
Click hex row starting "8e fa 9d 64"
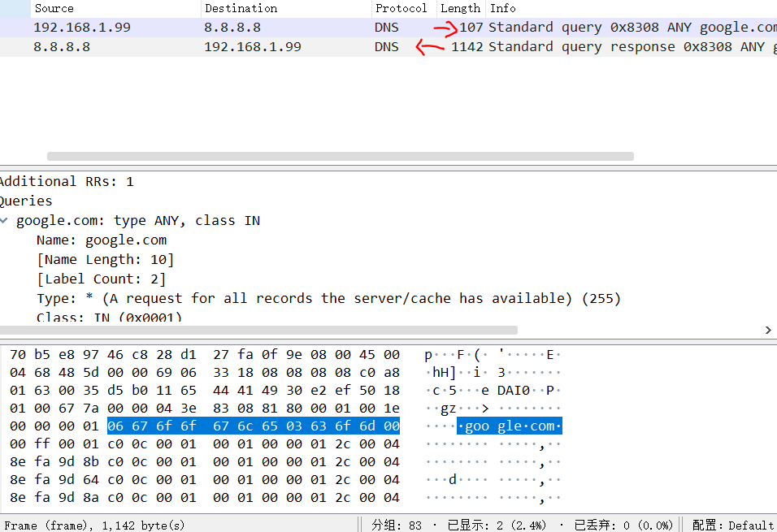pos(205,479)
